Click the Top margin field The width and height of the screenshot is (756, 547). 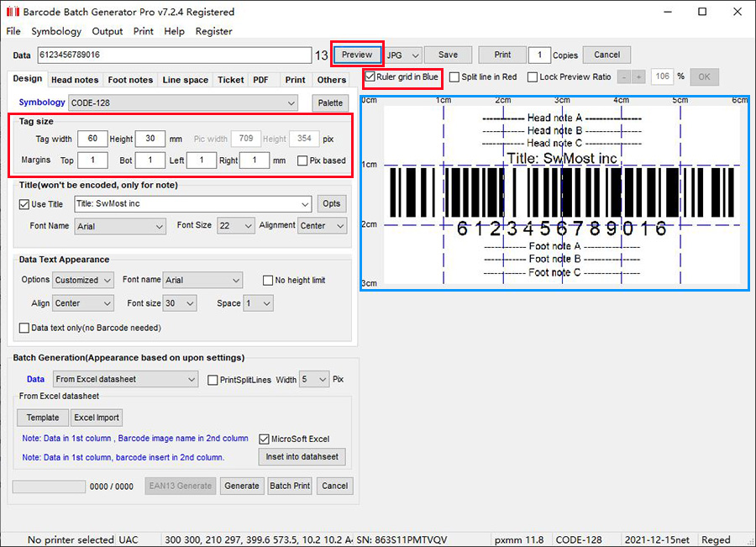click(x=92, y=160)
